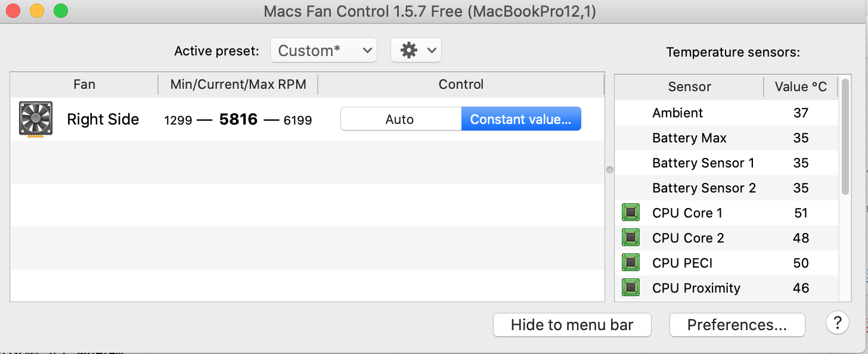Click the panel divider handle dot
The width and height of the screenshot is (868, 354).
(x=609, y=170)
